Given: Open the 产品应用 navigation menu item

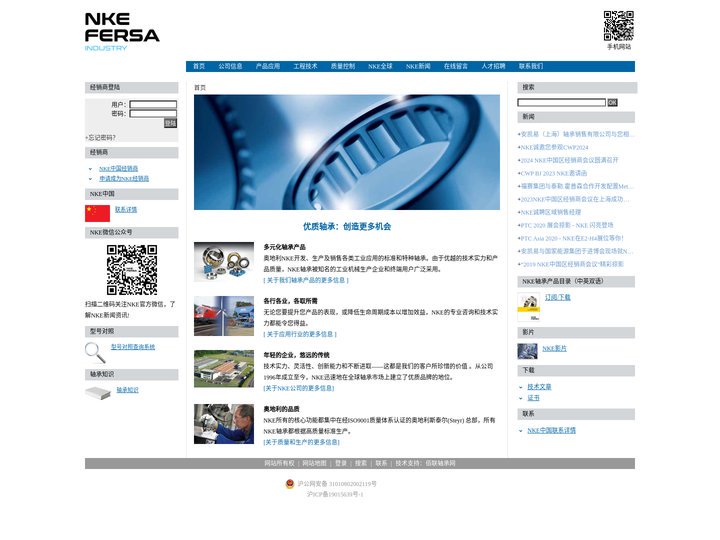Looking at the screenshot, I should tap(268, 66).
